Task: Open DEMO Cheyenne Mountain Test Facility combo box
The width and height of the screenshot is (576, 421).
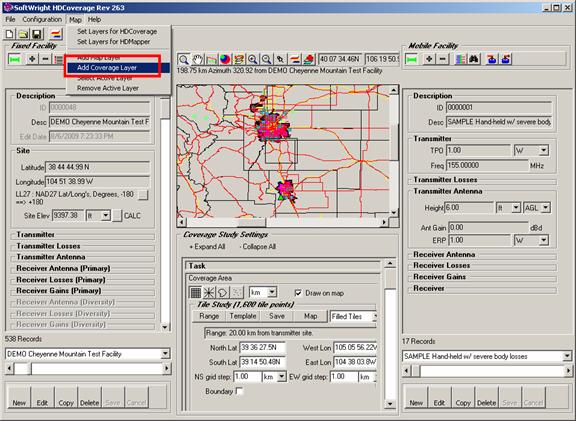Action: coord(87,354)
